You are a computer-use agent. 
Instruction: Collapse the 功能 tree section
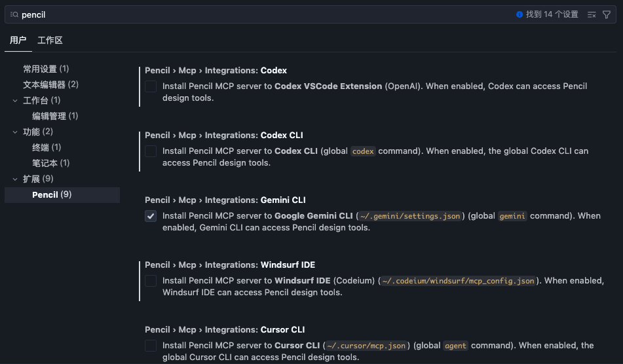(x=15, y=132)
